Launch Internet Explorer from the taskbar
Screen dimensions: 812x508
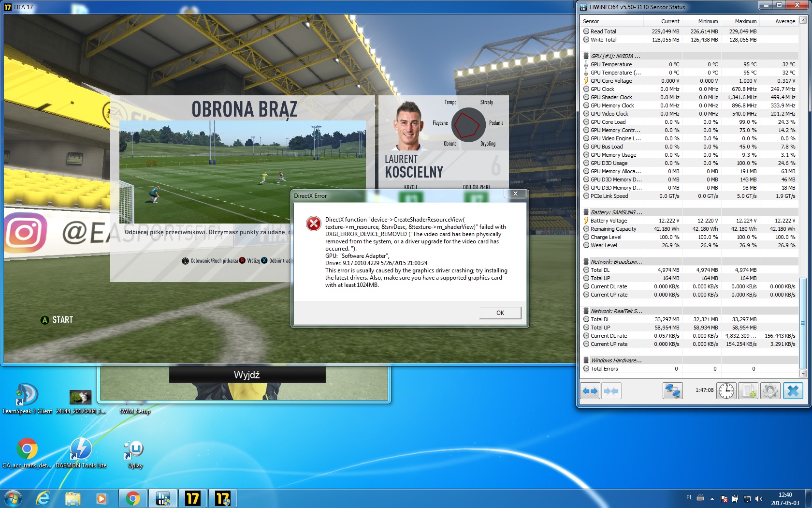(43, 498)
